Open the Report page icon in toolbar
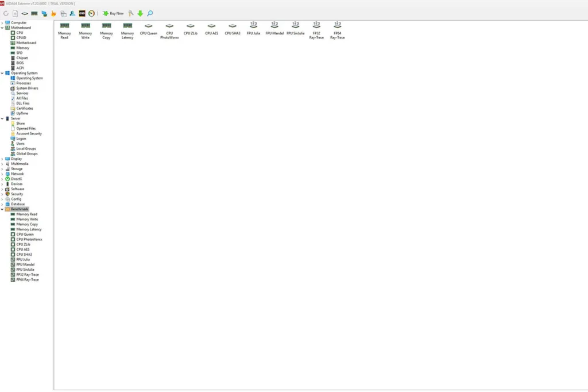This screenshot has width=588, height=392. (16, 14)
